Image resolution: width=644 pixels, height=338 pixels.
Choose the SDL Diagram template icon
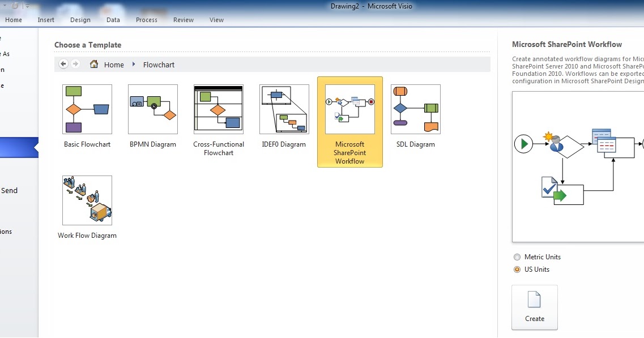pyautogui.click(x=416, y=109)
